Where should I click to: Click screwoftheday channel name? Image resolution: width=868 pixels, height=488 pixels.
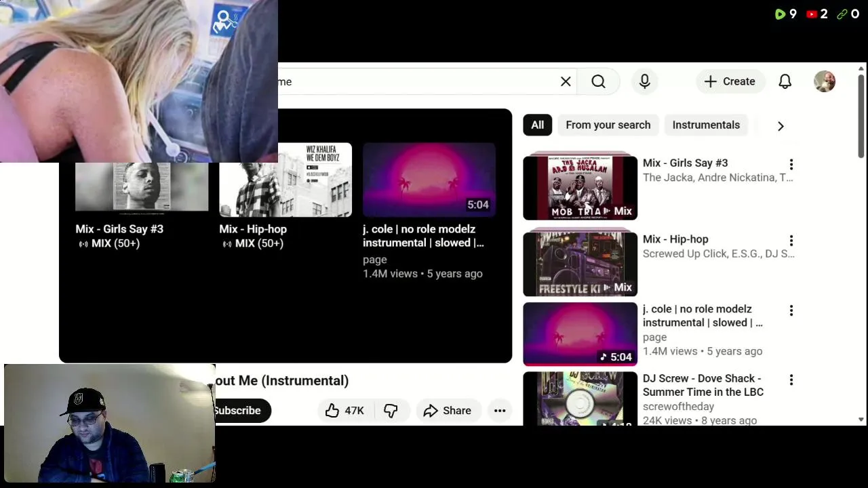(678, 407)
